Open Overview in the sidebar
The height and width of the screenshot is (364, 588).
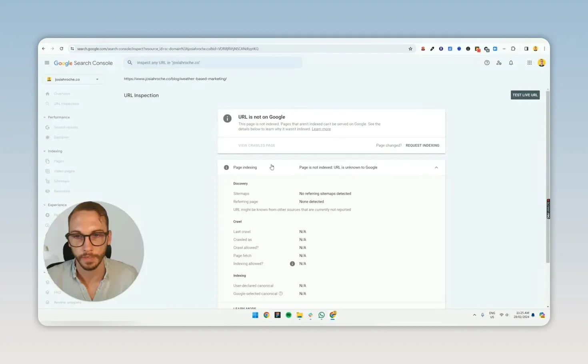pyautogui.click(x=62, y=94)
